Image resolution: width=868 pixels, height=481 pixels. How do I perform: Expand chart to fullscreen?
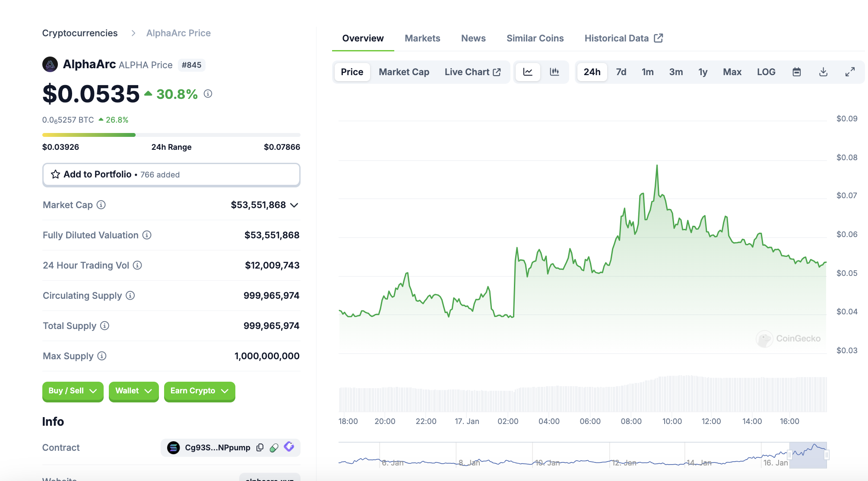(x=850, y=72)
